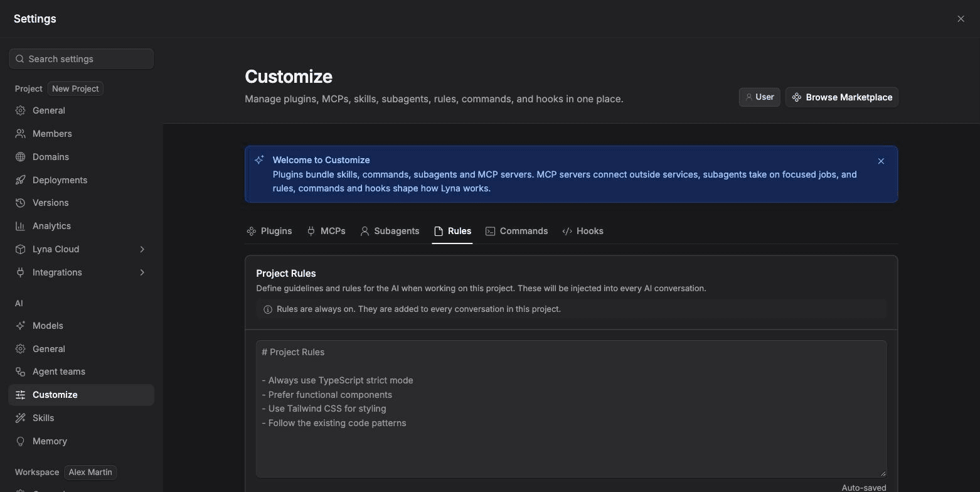Open Skills in the sidebar
Screen dimensions: 980x492
pyautogui.click(x=81, y=418)
